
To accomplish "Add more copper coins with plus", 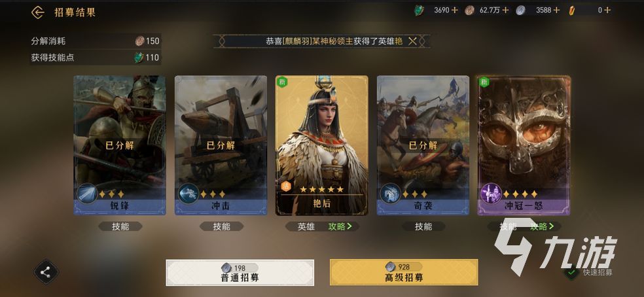I will (x=505, y=10).
